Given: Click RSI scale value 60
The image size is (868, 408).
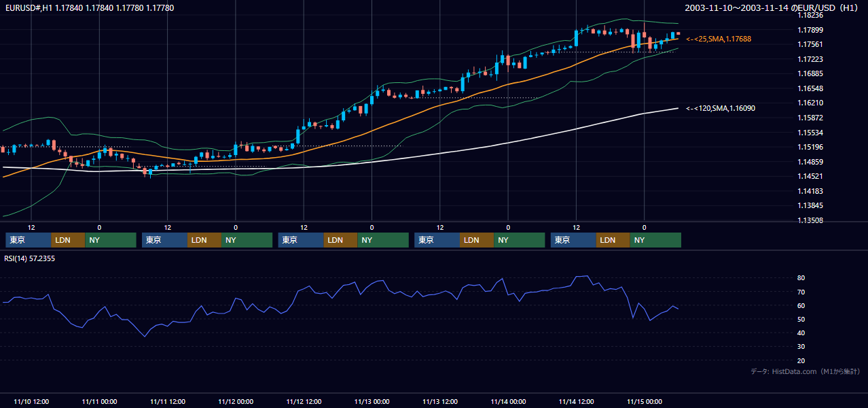Looking at the screenshot, I should (801, 305).
